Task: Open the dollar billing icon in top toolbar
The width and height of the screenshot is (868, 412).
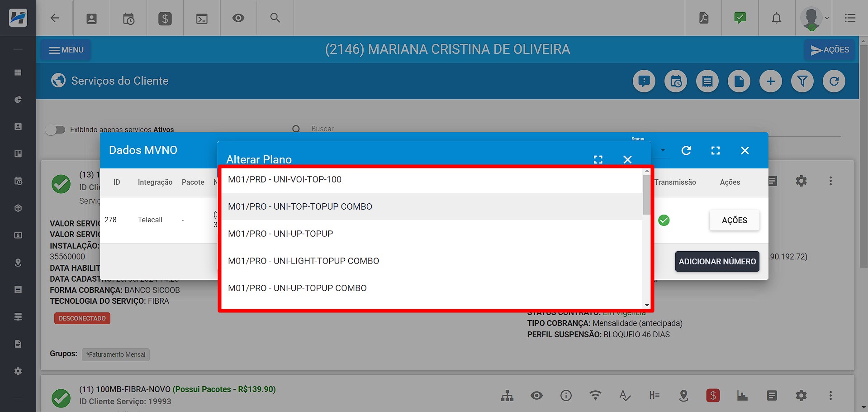Action: (x=165, y=19)
